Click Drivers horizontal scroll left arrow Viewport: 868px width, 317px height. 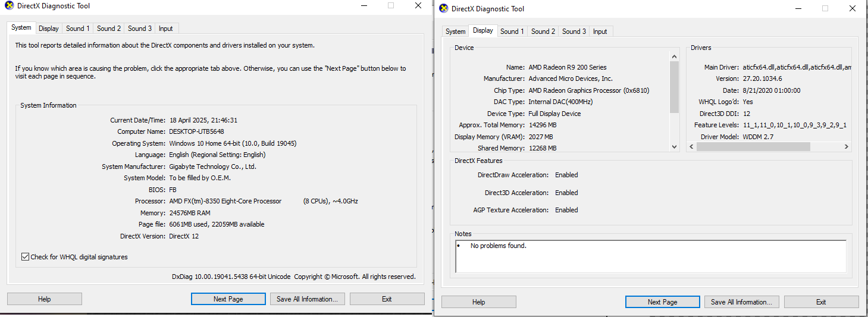[692, 146]
